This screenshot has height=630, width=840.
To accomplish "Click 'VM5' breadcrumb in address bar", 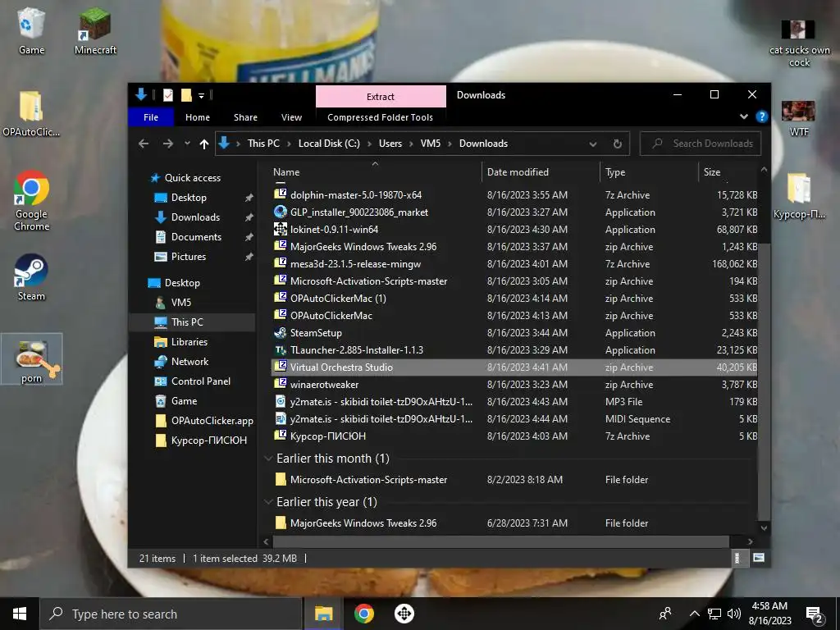I will (430, 144).
